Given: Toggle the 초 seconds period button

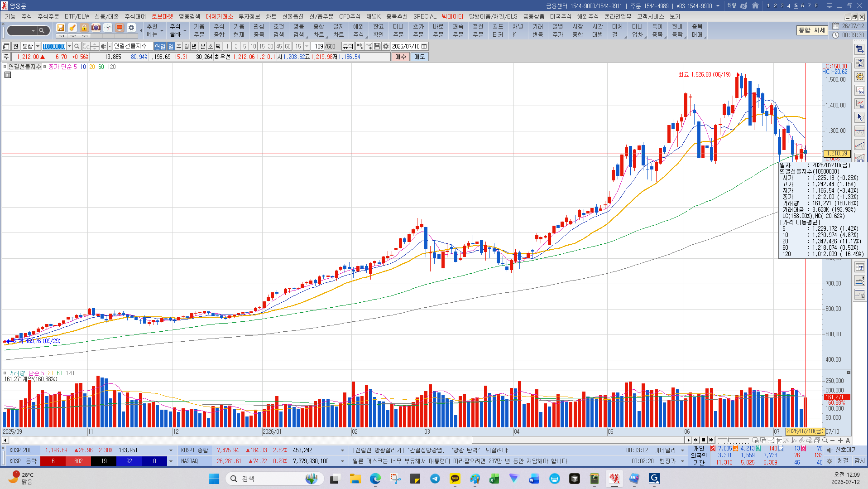Looking at the screenshot, I should pyautogui.click(x=211, y=46).
